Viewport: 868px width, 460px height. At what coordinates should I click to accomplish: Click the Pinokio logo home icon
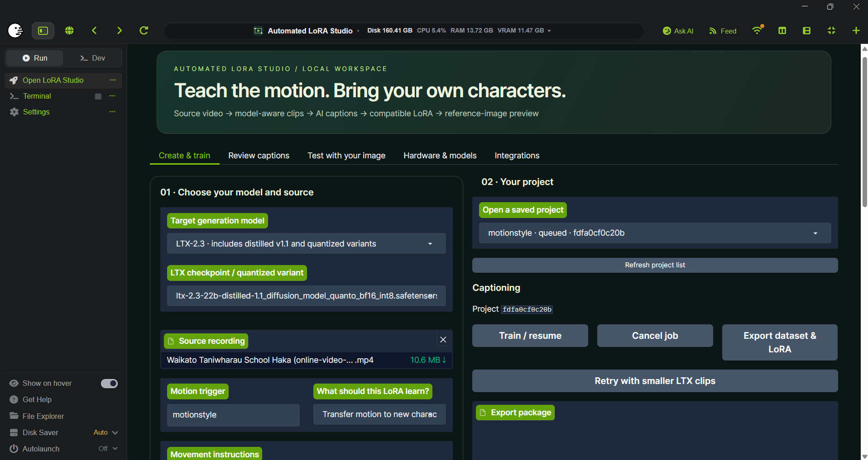(15, 31)
